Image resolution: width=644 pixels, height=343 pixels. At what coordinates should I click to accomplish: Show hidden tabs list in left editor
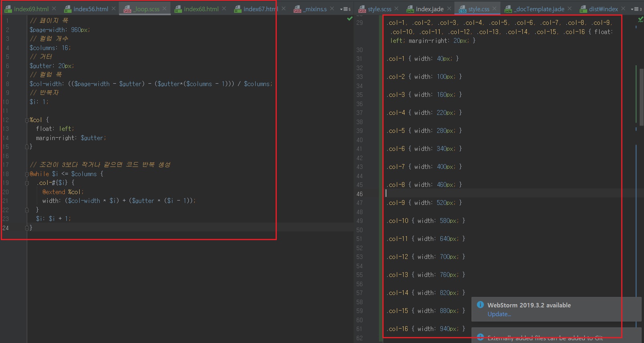coord(345,9)
